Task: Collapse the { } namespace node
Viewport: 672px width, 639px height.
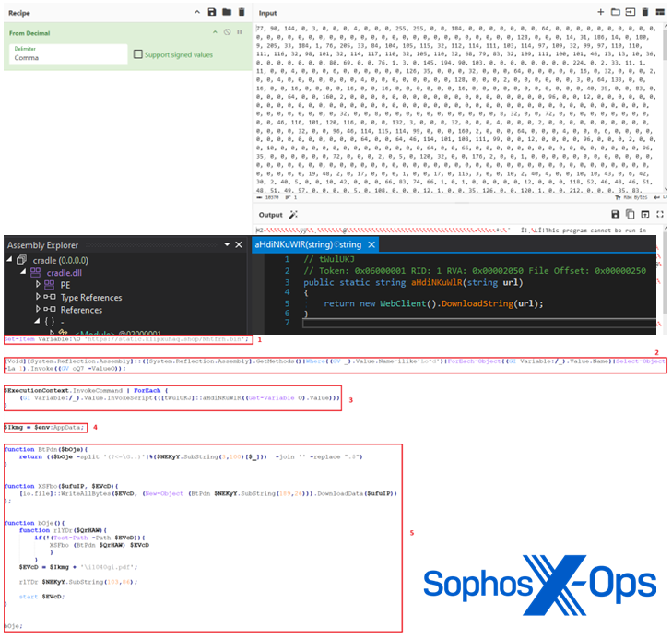Action: [x=37, y=321]
